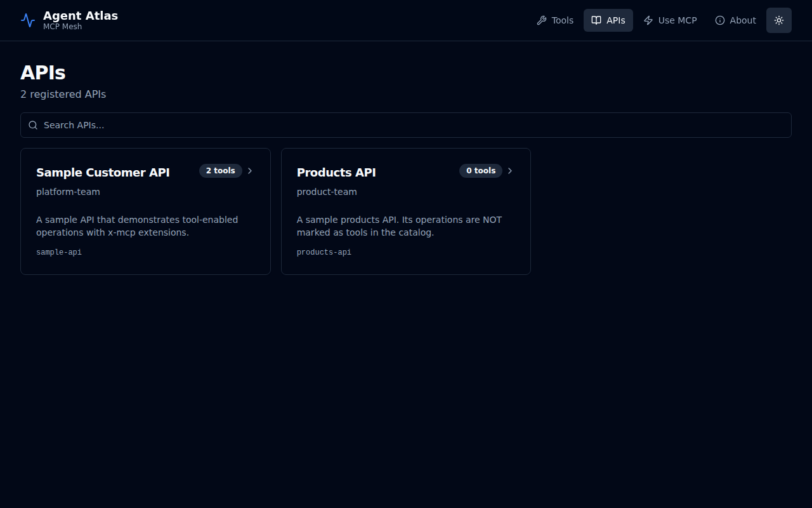Viewport: 812px width, 508px height.
Task: Open the Use MCP section
Action: (670, 20)
